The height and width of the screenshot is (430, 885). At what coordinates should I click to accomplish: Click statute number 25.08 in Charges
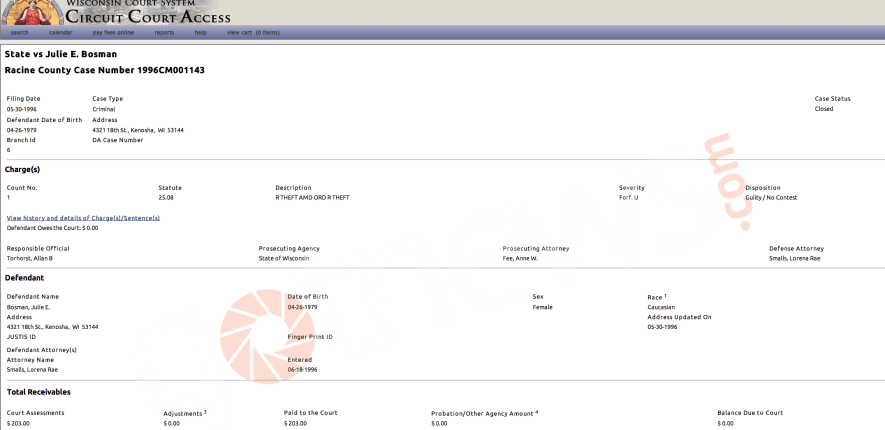(167, 198)
